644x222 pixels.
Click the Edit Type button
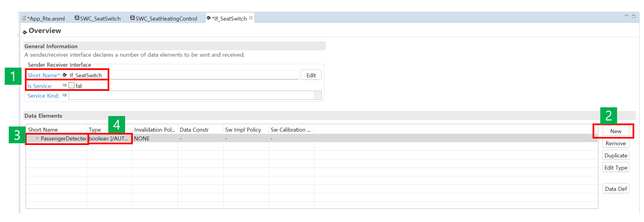(615, 168)
